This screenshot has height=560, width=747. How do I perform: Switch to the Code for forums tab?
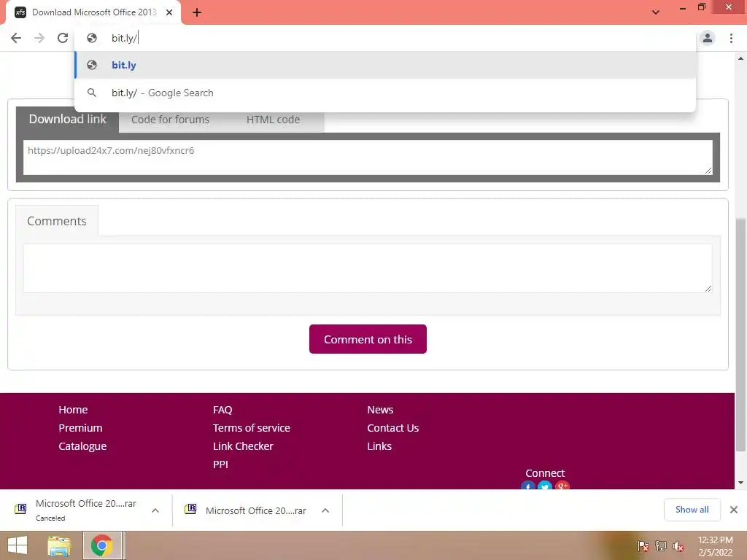click(170, 120)
